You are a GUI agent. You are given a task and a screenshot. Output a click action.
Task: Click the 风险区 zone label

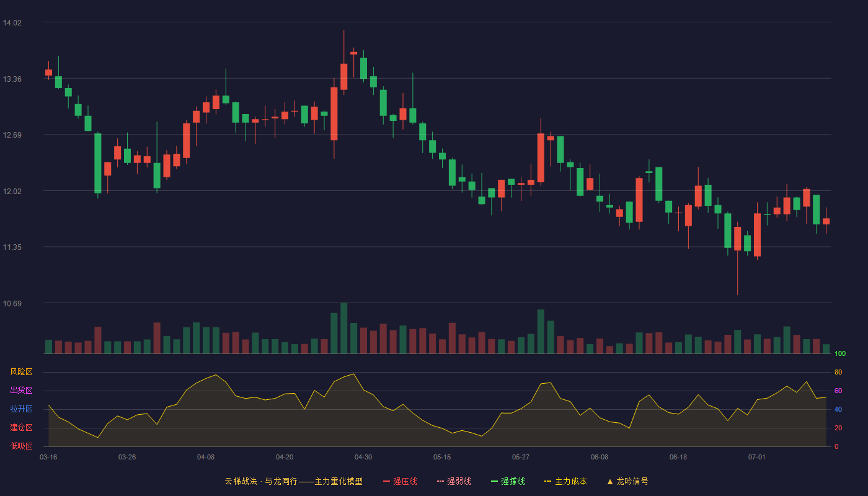pyautogui.click(x=21, y=372)
